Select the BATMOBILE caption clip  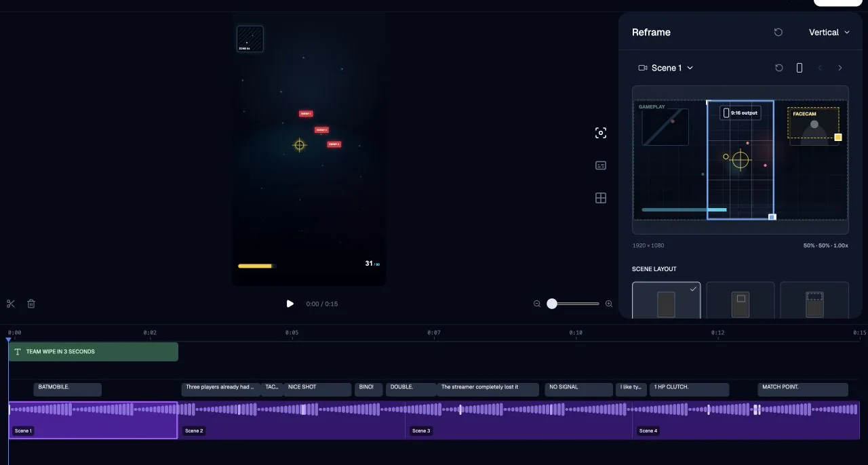68,389
